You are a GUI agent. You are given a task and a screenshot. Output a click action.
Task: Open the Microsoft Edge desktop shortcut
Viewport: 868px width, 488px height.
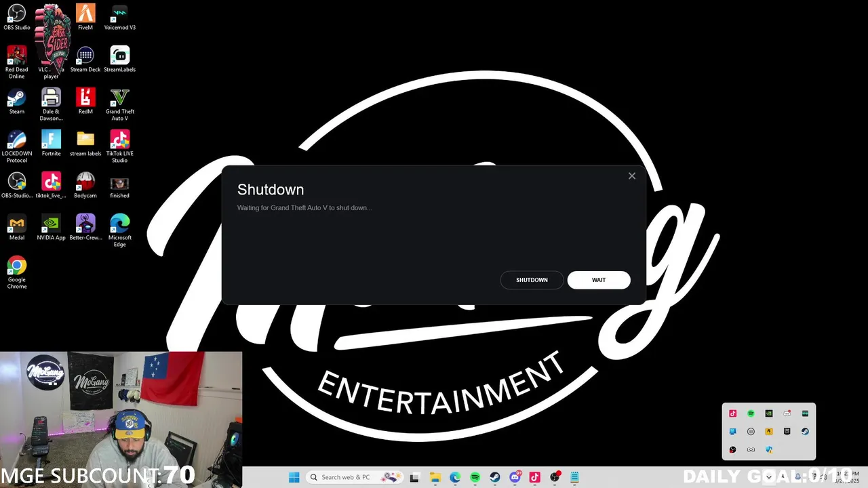click(x=120, y=230)
